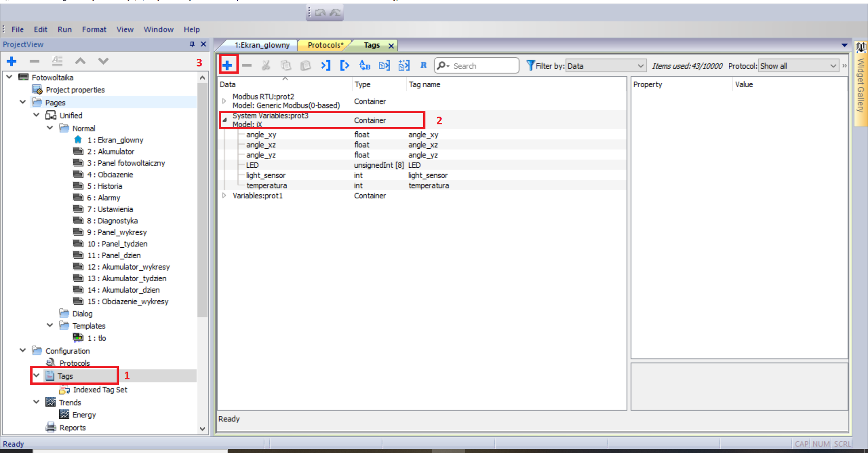Click the paste icon in Tags toolbar
This screenshot has height=453, width=868.
pos(306,66)
